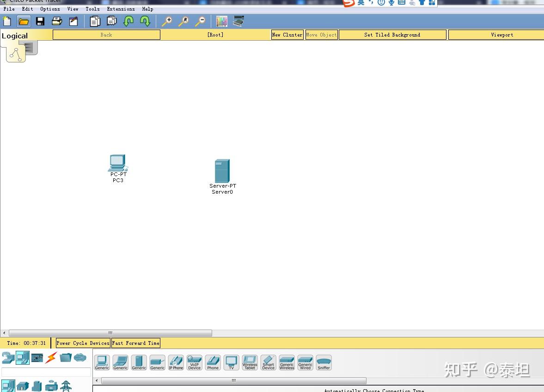Open the Drawing Palette icon

(x=222, y=22)
